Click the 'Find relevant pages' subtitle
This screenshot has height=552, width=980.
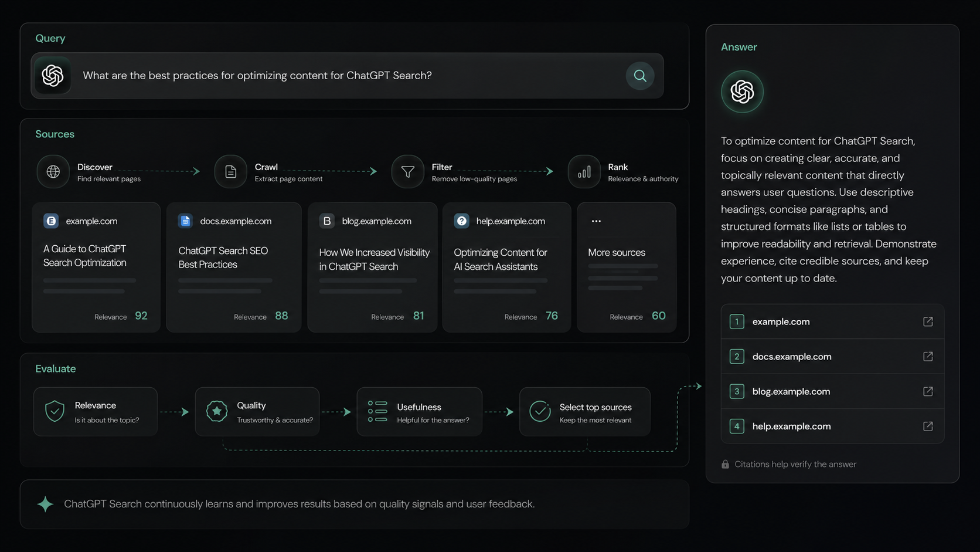click(109, 179)
